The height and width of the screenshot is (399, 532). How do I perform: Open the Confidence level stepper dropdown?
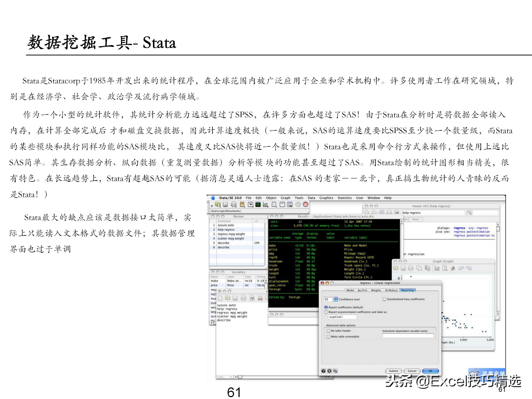[x=336, y=299]
